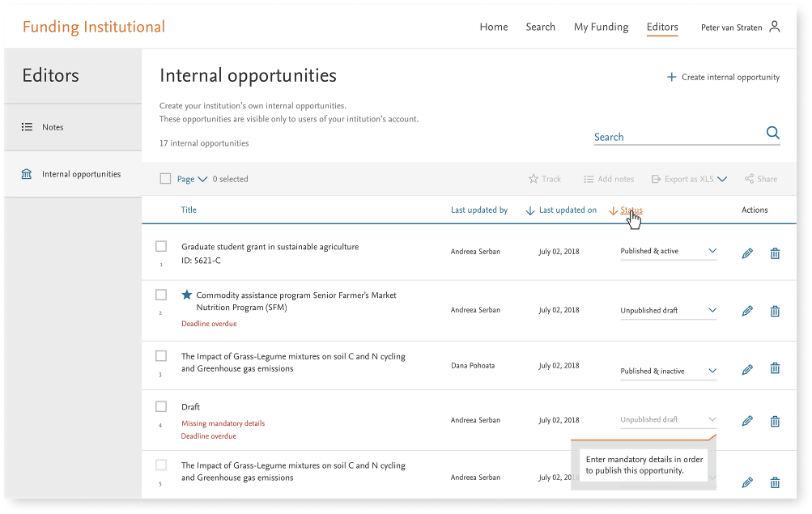Open the Draft row's disabled status dropdown
Image resolution: width=812 pixels, height=514 pixels.
click(x=668, y=420)
